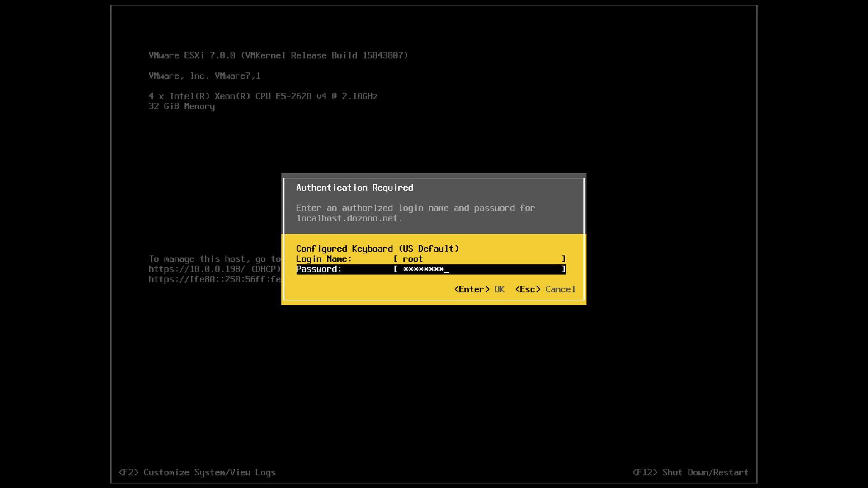Open the https://10.0.0.198/ management address

point(197,269)
